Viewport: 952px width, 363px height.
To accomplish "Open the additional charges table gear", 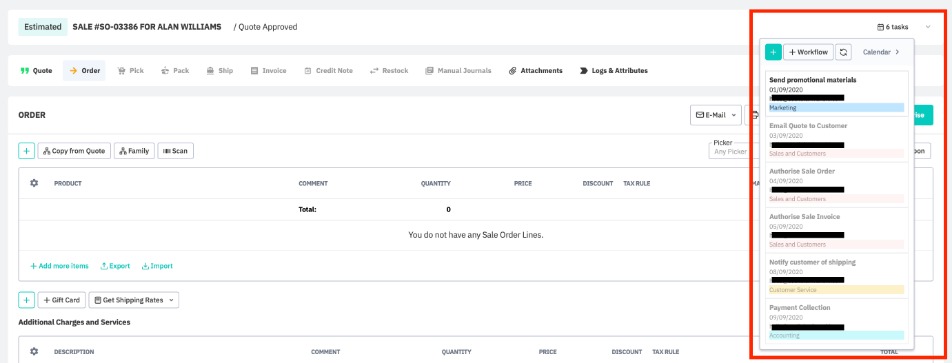I will tap(34, 351).
